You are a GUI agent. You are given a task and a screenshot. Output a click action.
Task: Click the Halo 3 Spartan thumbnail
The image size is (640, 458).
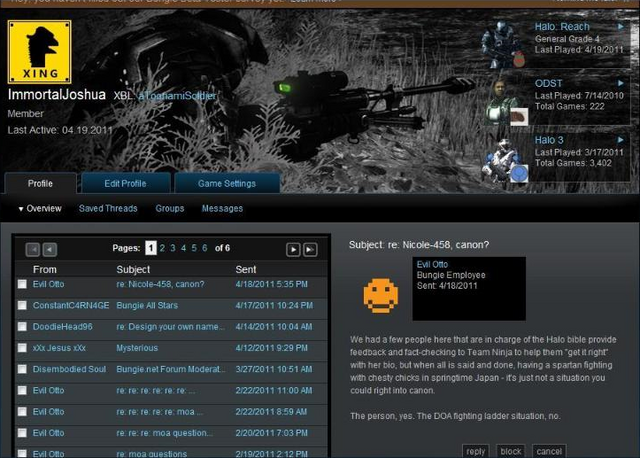coord(505,160)
